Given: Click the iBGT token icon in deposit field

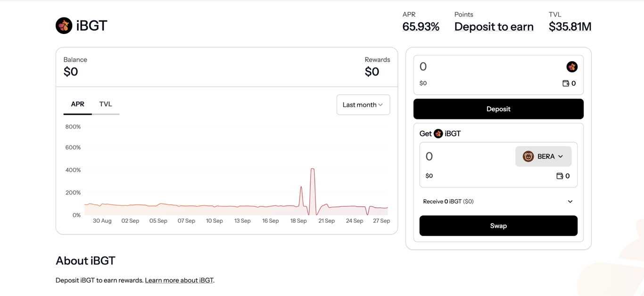Looking at the screenshot, I should pyautogui.click(x=571, y=67).
